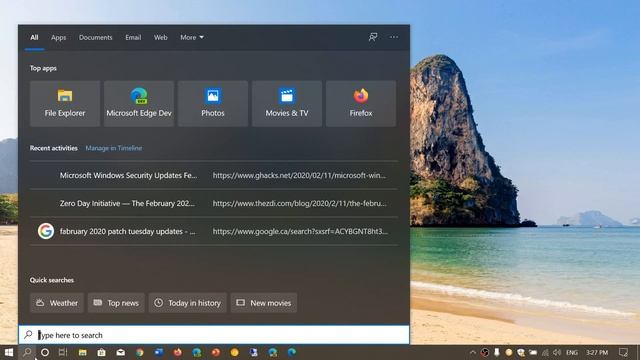Open the volume tray icon
The height and width of the screenshot is (360, 640).
557,352
